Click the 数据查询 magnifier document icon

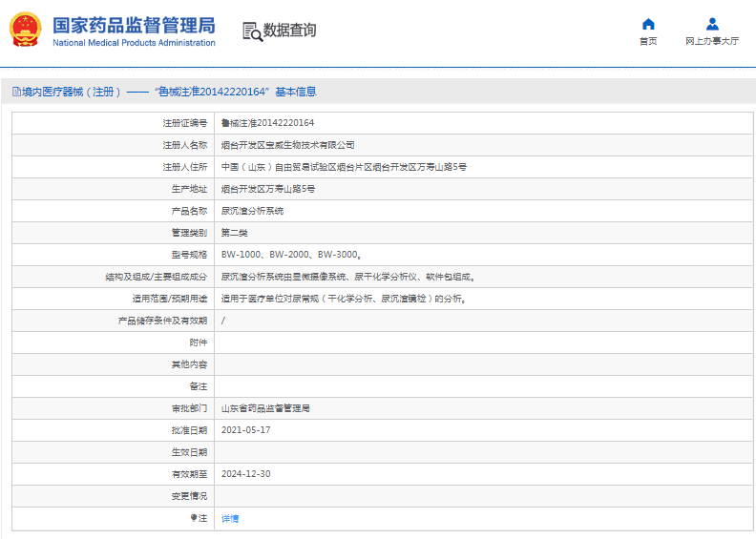[x=252, y=31]
